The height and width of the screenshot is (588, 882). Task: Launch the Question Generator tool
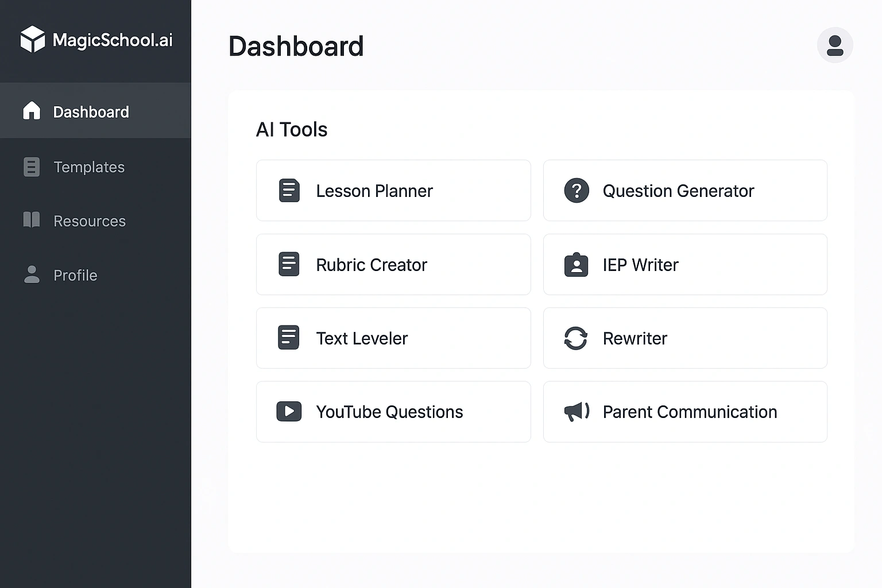point(684,191)
